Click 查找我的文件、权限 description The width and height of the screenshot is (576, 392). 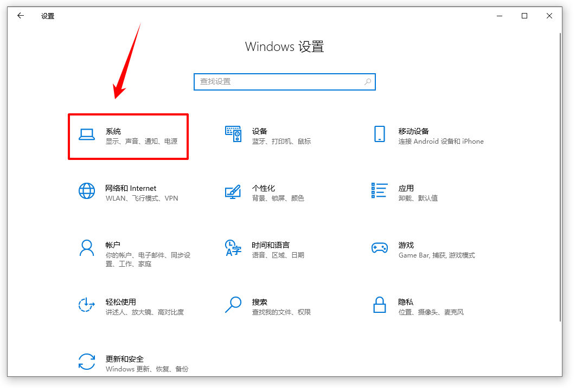(x=281, y=312)
